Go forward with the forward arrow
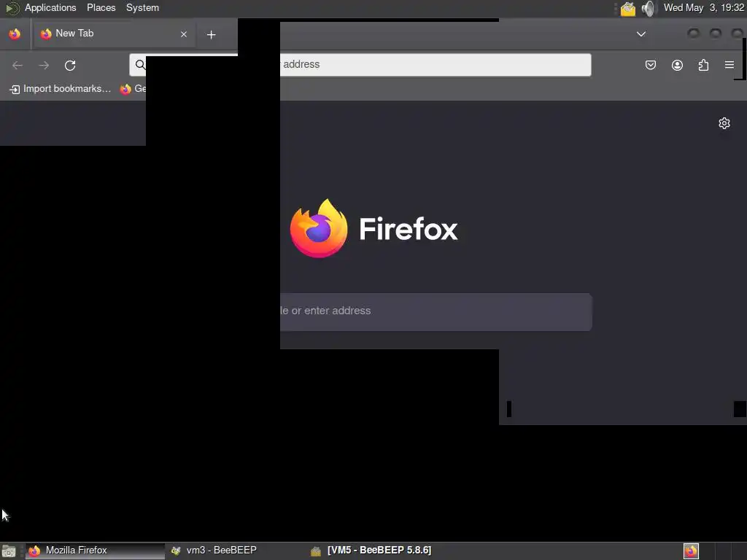The width and height of the screenshot is (747, 560). pyautogui.click(x=44, y=65)
